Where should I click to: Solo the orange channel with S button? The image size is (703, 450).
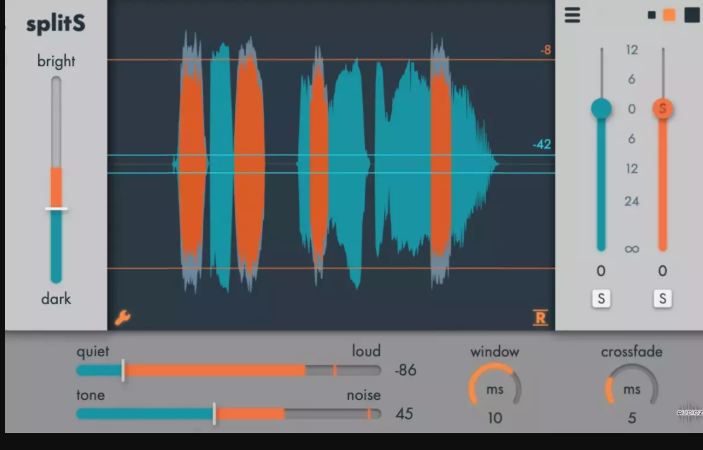coord(662,298)
